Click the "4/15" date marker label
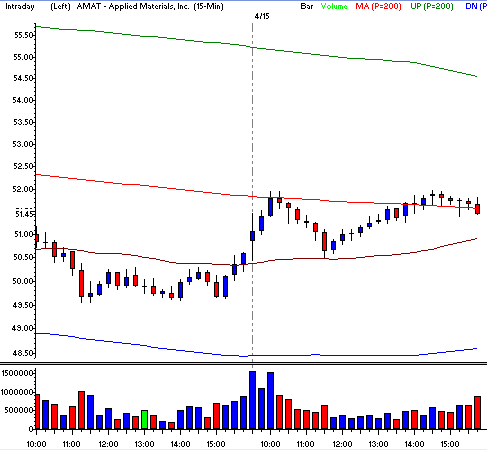This screenshot has width=487, height=450. 262,16
